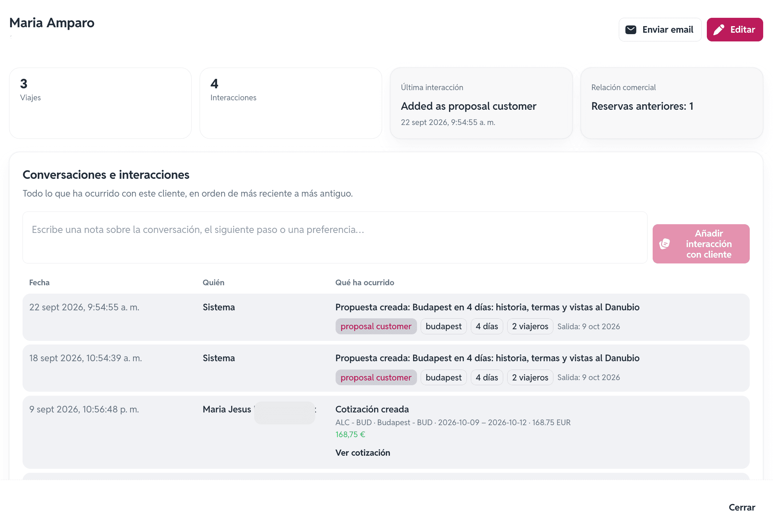The image size is (773, 532).
Task: Click Añadir interacción con cliente label
Action: point(709,244)
